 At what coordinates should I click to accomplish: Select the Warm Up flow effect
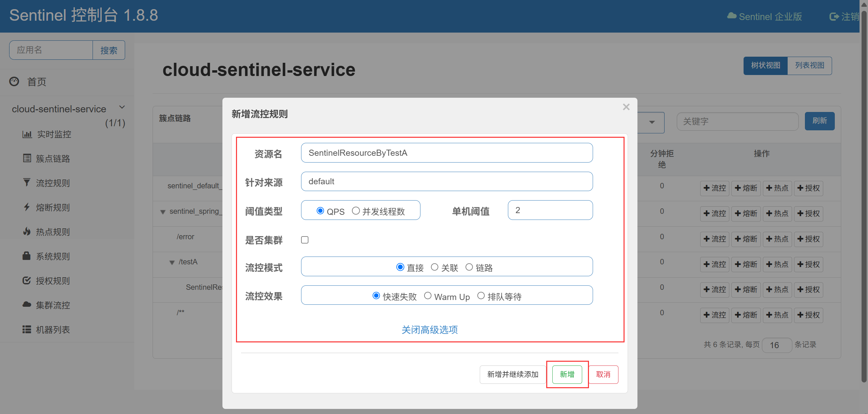click(428, 296)
